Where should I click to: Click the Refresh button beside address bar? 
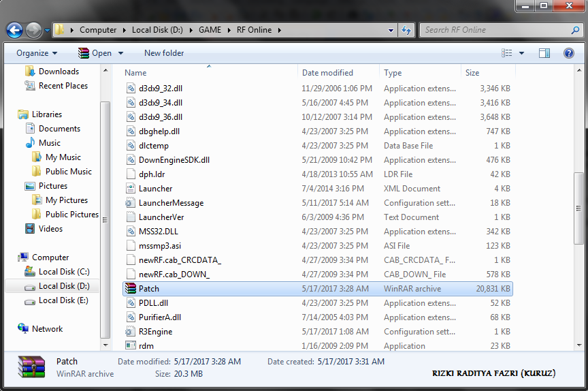406,30
